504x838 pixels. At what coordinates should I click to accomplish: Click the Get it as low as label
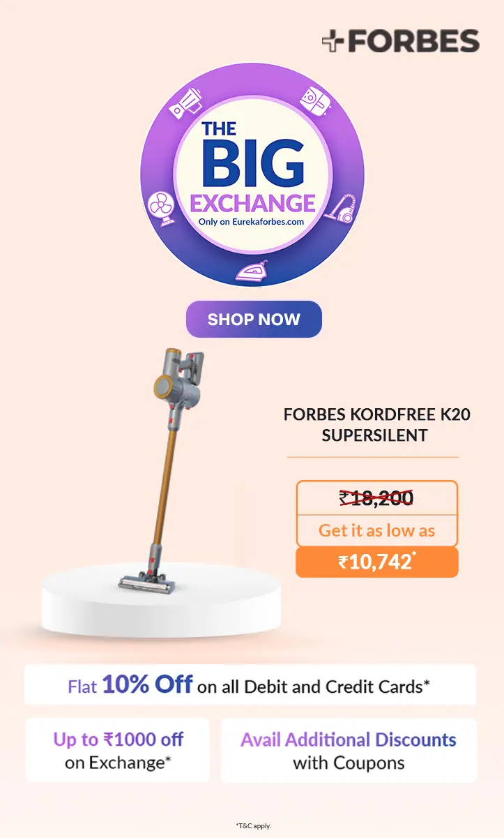point(377,530)
